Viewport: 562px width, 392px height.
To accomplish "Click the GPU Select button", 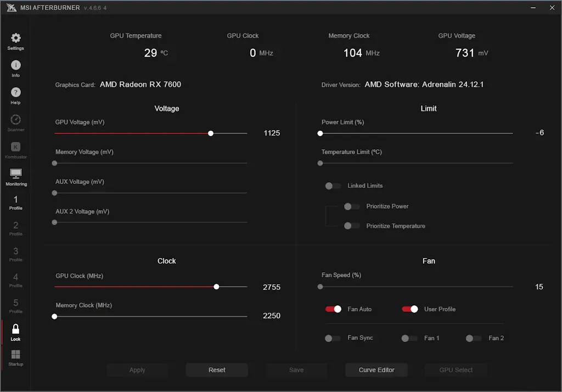I will pos(456,369).
